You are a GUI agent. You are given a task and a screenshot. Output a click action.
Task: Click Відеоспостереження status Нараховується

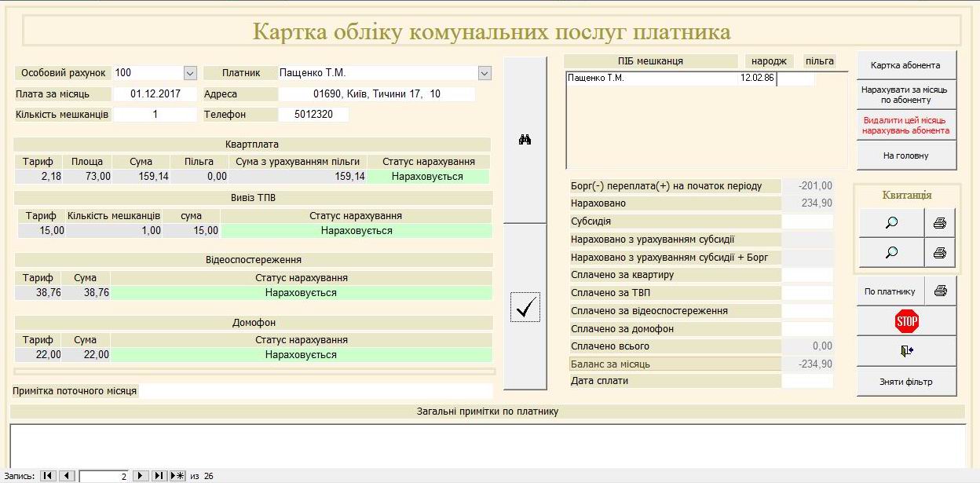301,293
